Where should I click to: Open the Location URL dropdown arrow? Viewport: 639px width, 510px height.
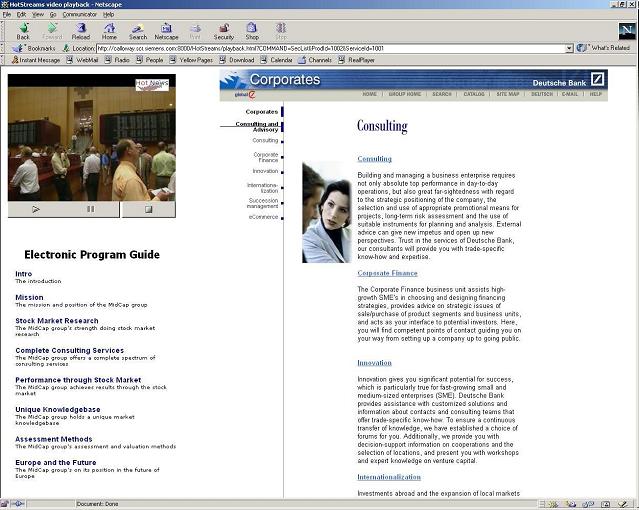tap(569, 48)
